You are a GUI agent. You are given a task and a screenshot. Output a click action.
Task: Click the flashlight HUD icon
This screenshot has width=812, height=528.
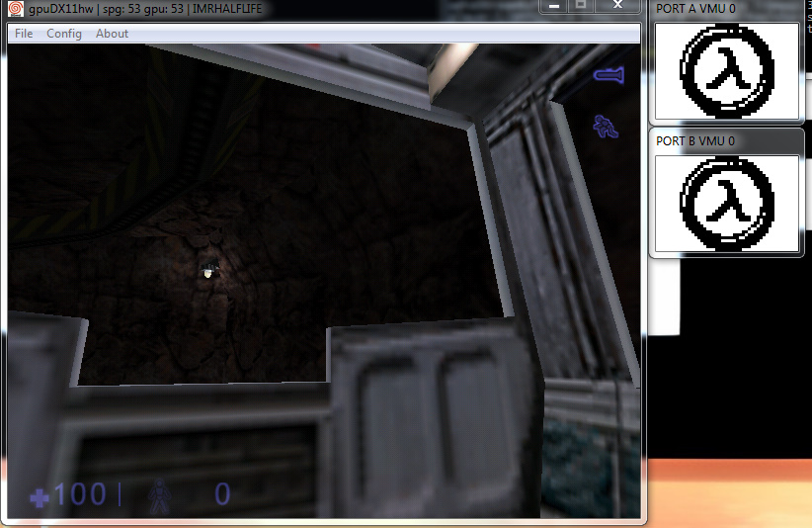[x=609, y=76]
